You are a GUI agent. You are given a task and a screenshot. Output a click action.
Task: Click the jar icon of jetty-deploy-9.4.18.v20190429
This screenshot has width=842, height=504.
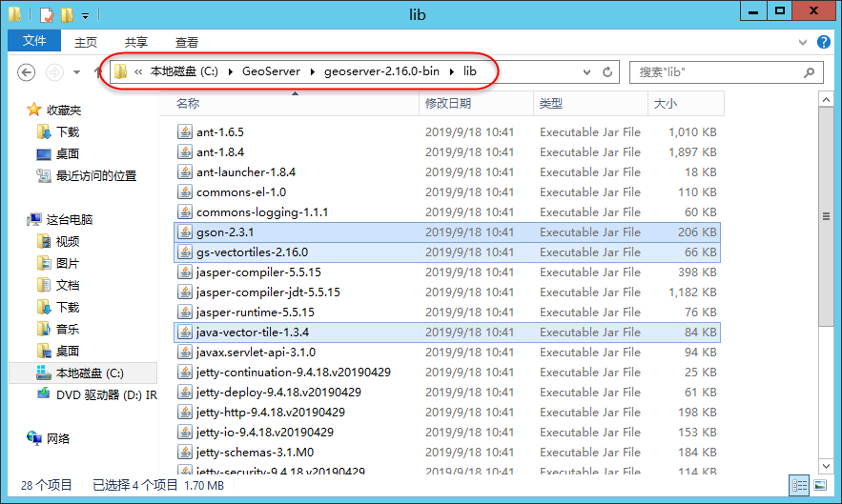point(185,393)
